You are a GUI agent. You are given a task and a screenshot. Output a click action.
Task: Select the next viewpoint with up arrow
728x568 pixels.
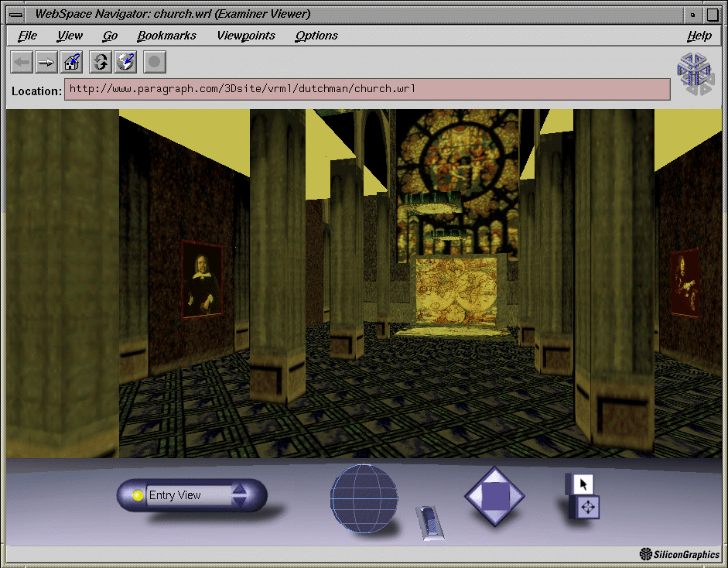pos(240,488)
